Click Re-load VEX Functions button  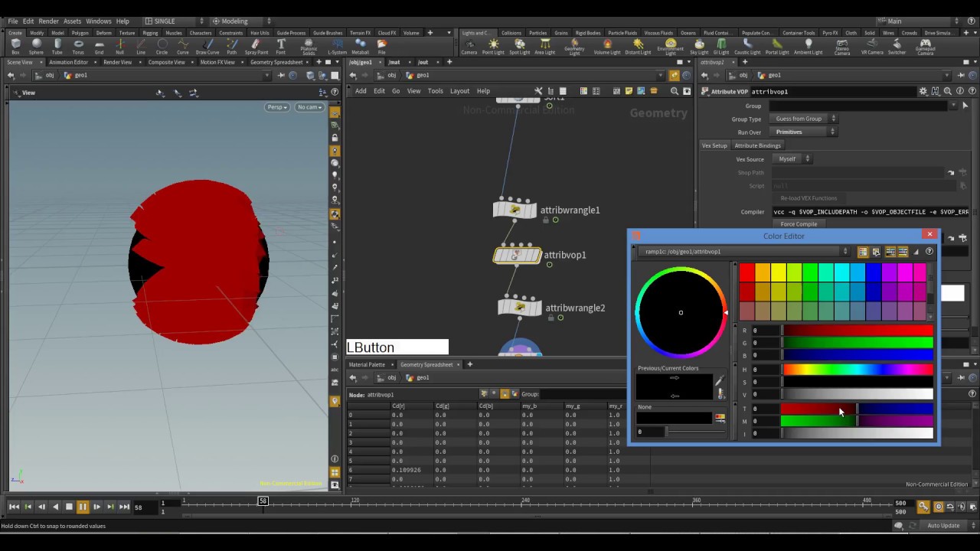[x=808, y=198]
